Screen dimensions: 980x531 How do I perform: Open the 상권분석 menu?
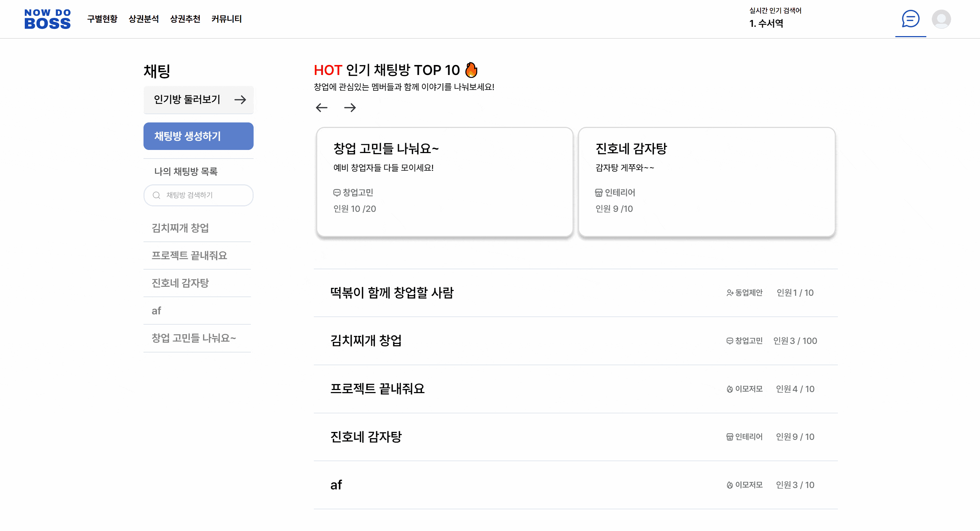(x=143, y=19)
